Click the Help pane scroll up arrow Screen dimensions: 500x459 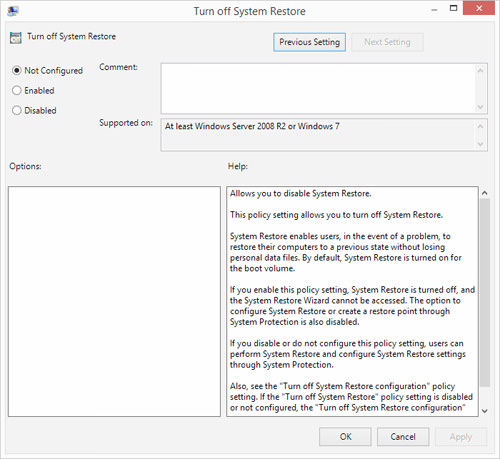pos(485,193)
